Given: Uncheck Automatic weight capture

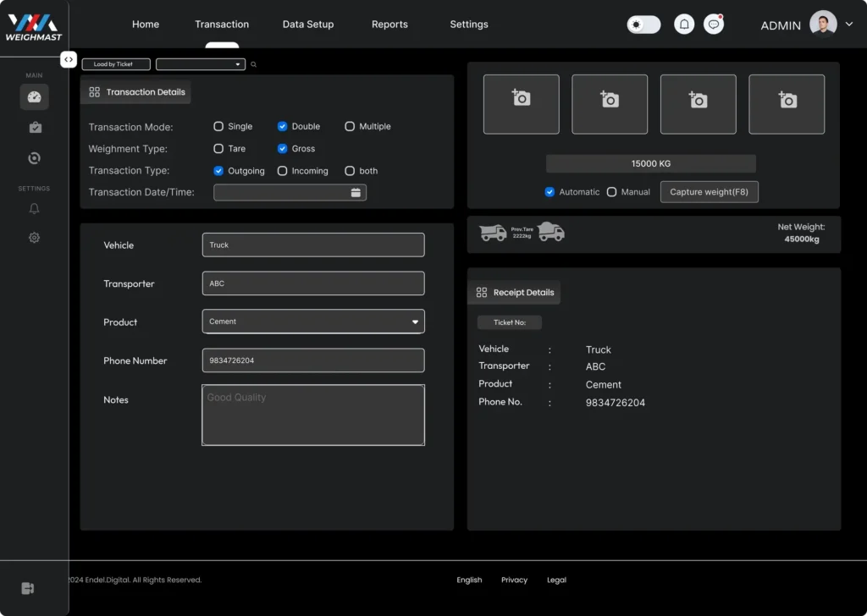Looking at the screenshot, I should [x=549, y=192].
